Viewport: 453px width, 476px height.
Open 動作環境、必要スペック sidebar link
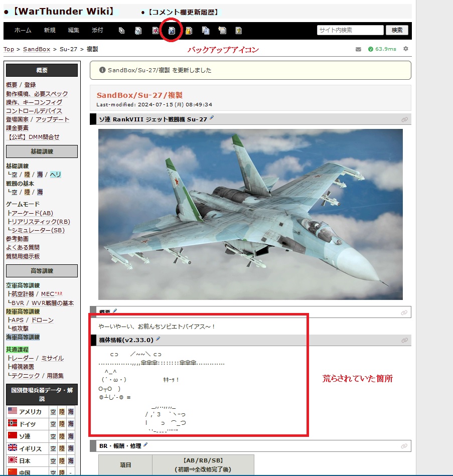[37, 94]
